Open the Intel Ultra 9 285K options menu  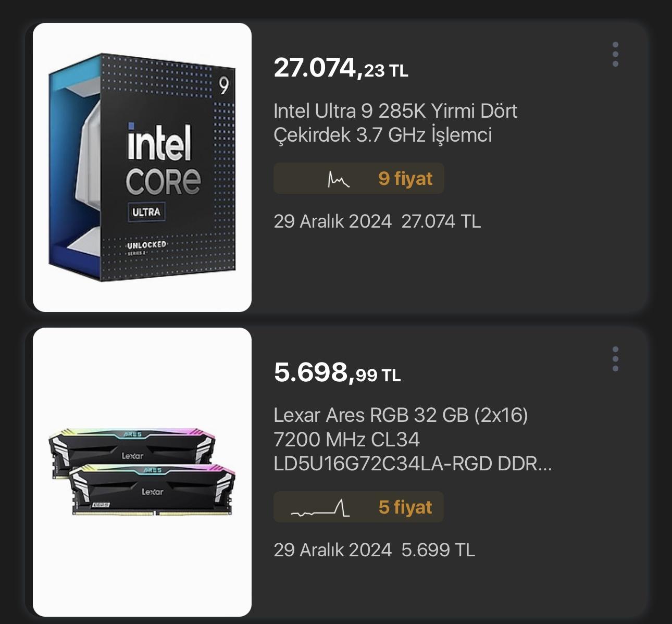coord(615,54)
